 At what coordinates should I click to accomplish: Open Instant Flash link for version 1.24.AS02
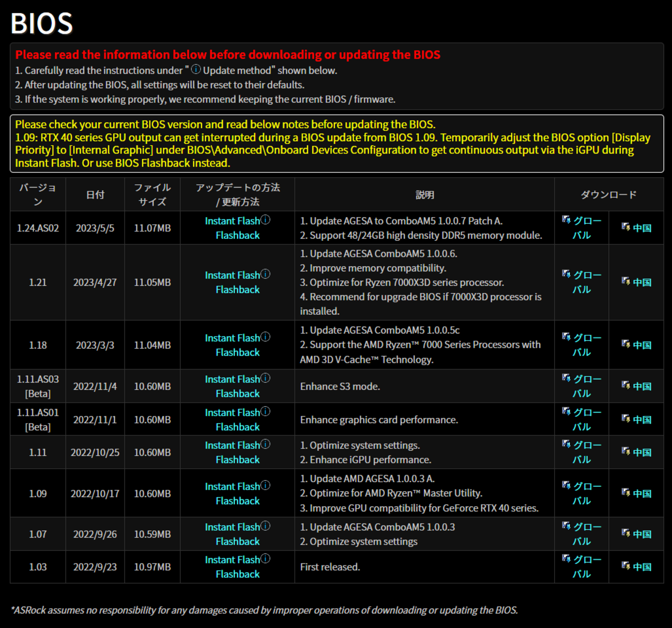point(233,221)
